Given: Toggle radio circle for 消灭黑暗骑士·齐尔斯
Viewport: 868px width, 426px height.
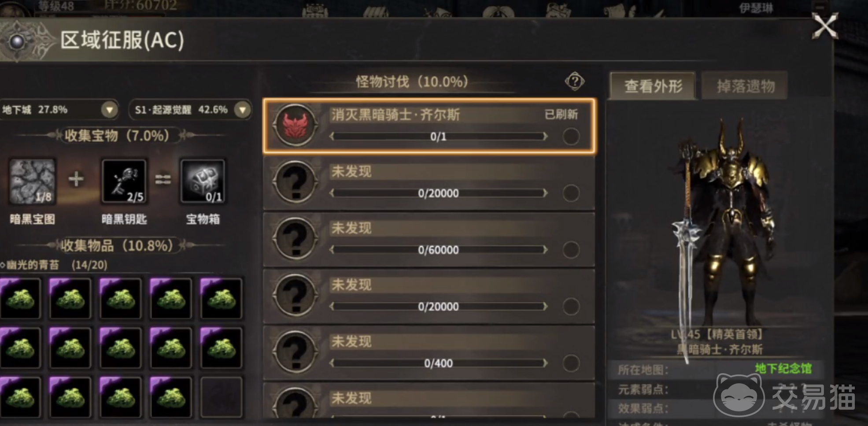Looking at the screenshot, I should (571, 137).
